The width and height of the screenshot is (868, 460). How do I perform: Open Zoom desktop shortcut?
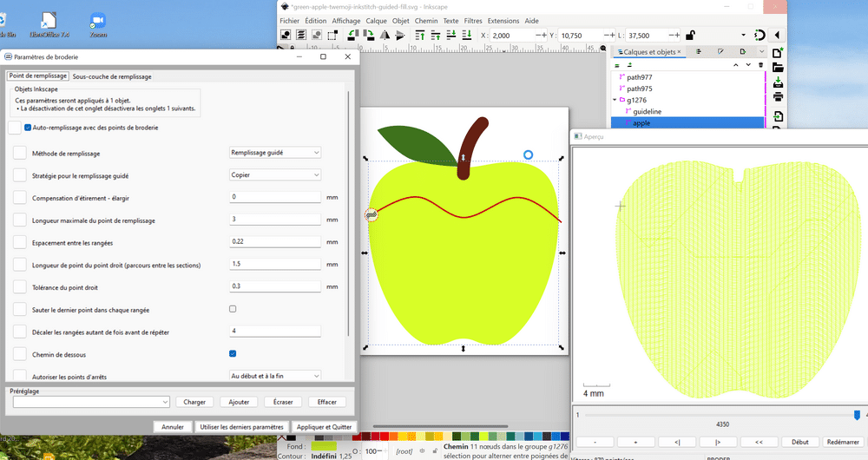[x=98, y=25]
